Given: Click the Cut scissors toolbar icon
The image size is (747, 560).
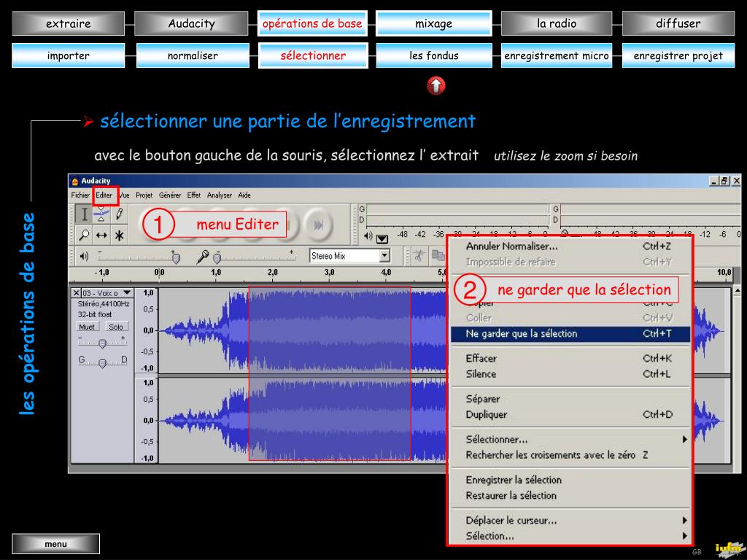Looking at the screenshot, I should click(x=419, y=256).
